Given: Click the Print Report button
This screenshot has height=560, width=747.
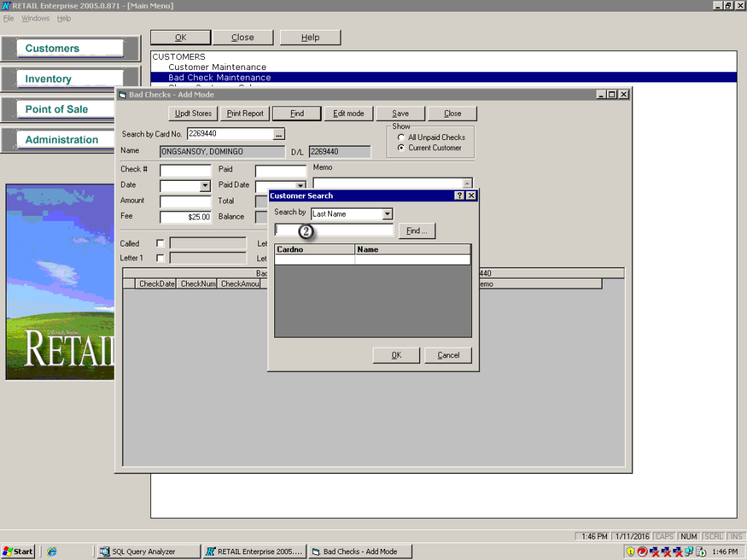Looking at the screenshot, I should (244, 113).
